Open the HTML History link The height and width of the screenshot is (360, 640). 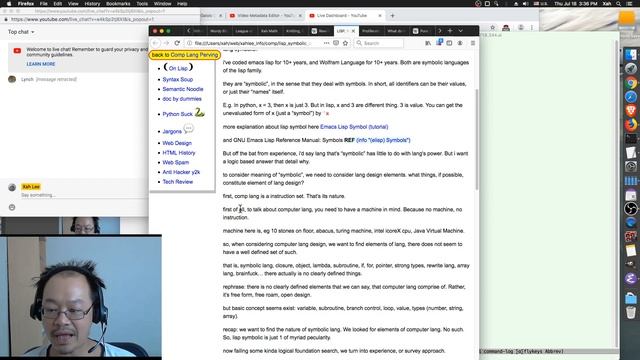click(179, 153)
